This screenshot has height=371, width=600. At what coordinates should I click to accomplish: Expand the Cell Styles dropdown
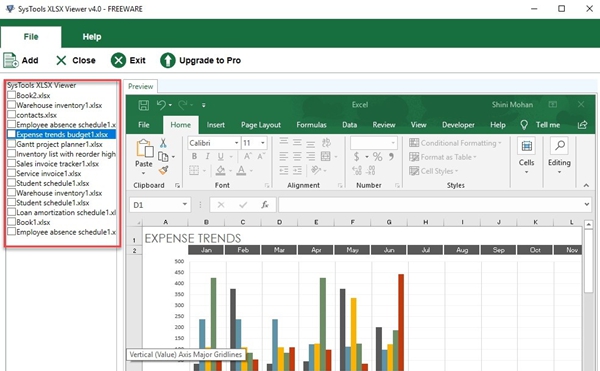(457, 171)
